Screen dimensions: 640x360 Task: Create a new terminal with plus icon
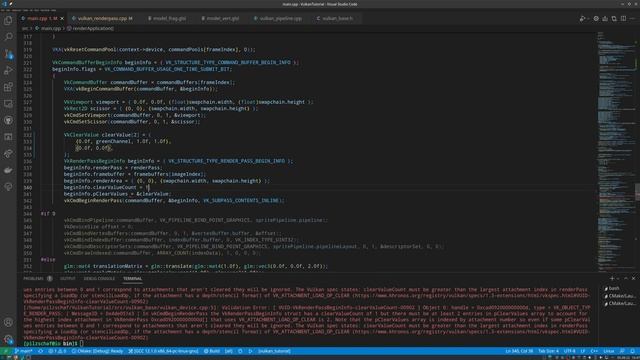(612, 278)
